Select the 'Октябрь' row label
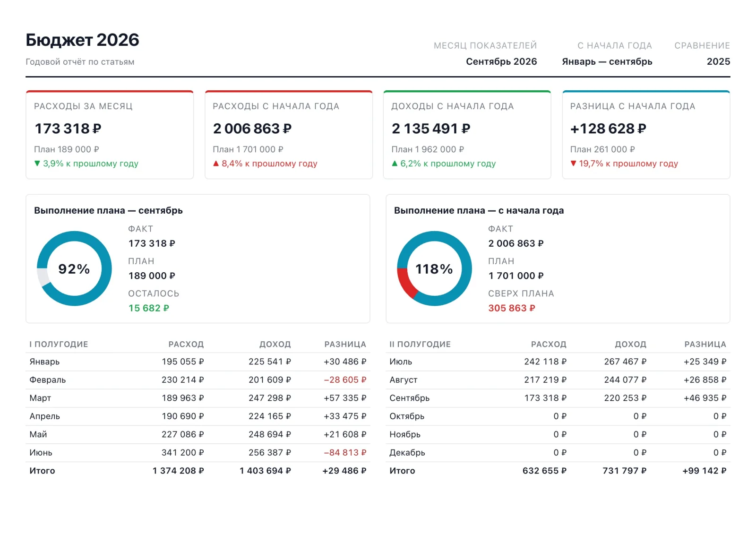 pyautogui.click(x=407, y=416)
